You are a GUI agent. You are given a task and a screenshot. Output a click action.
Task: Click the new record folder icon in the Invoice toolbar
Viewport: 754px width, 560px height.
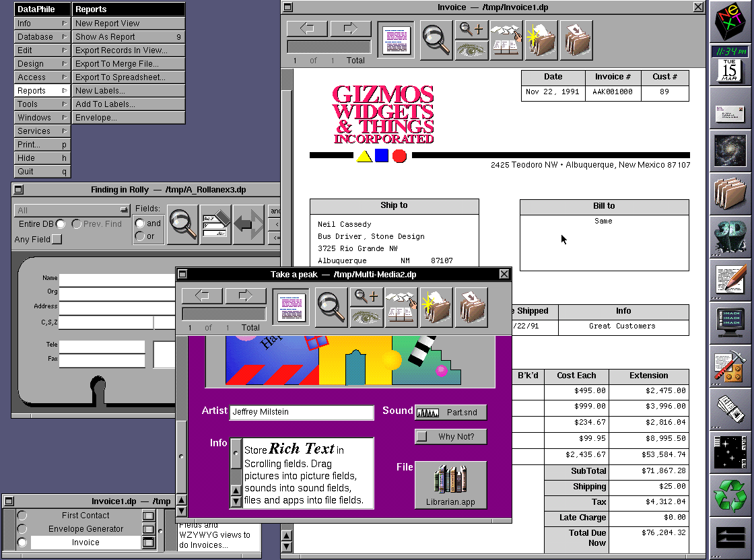coord(541,40)
